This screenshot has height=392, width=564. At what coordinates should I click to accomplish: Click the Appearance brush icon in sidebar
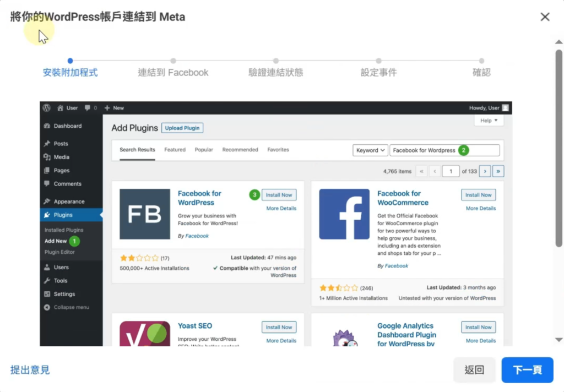tap(47, 202)
